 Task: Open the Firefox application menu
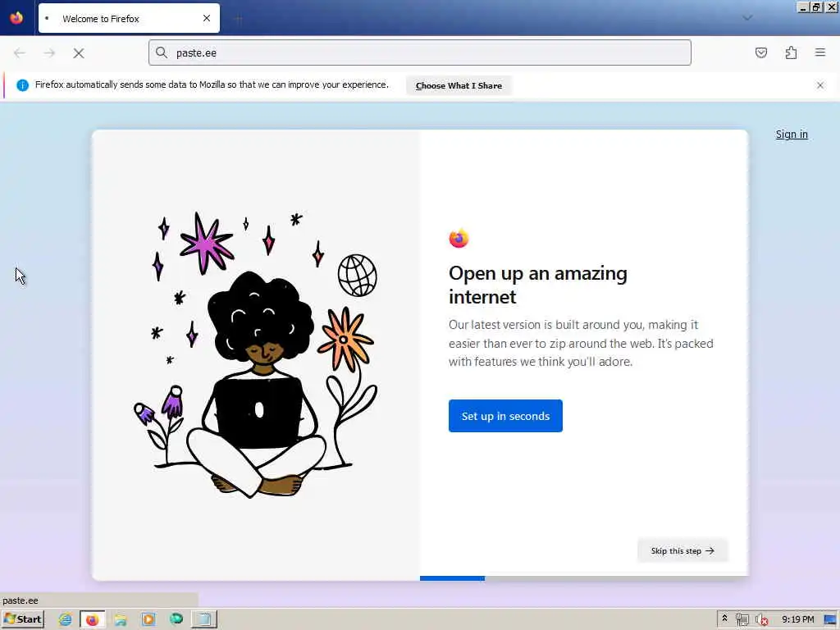coord(820,52)
